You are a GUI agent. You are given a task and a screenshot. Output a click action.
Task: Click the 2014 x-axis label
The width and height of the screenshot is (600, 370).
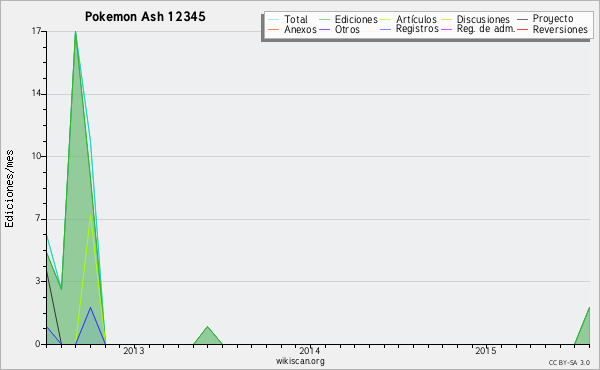(x=310, y=350)
